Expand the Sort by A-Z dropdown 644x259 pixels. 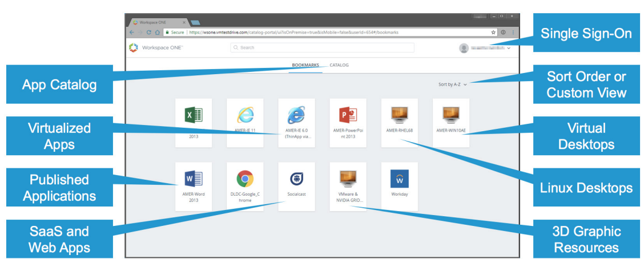(453, 84)
